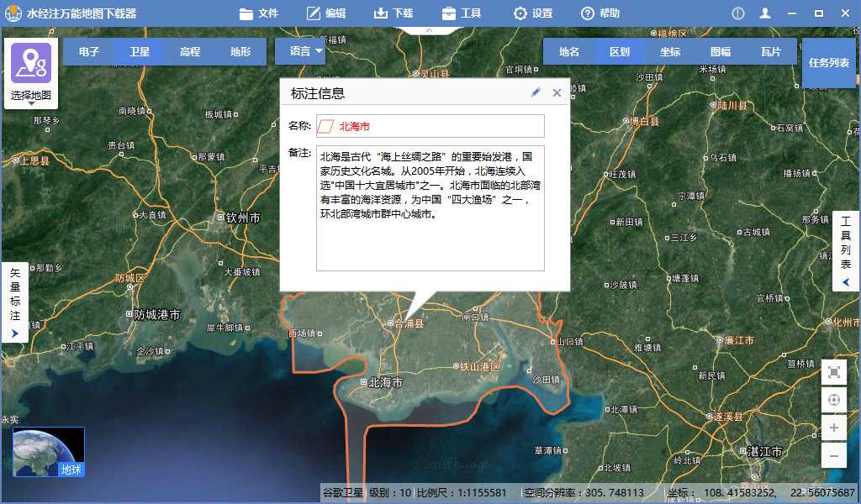Click the 湛江市 label on map
This screenshot has height=504, width=861.
tap(764, 451)
